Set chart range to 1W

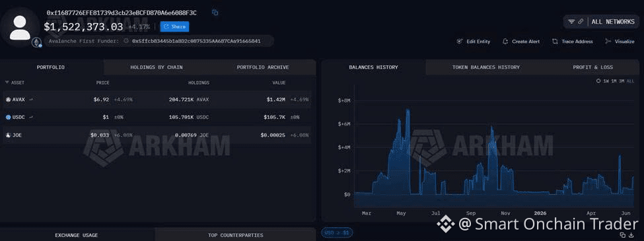click(x=606, y=81)
